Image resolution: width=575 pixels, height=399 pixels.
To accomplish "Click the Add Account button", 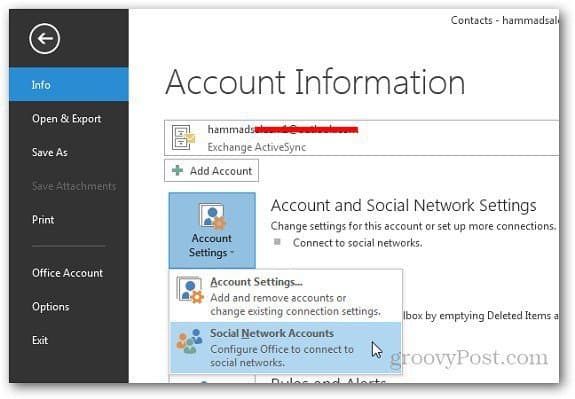I will pos(211,171).
